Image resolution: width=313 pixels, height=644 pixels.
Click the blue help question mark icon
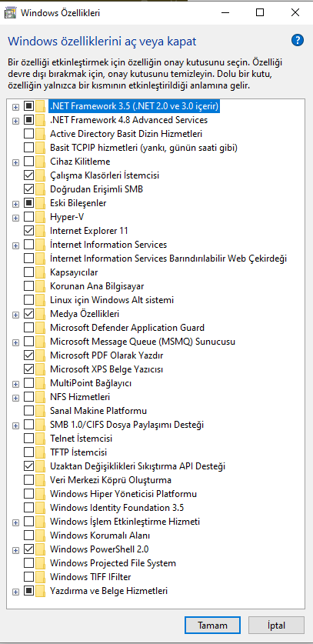coord(298,40)
